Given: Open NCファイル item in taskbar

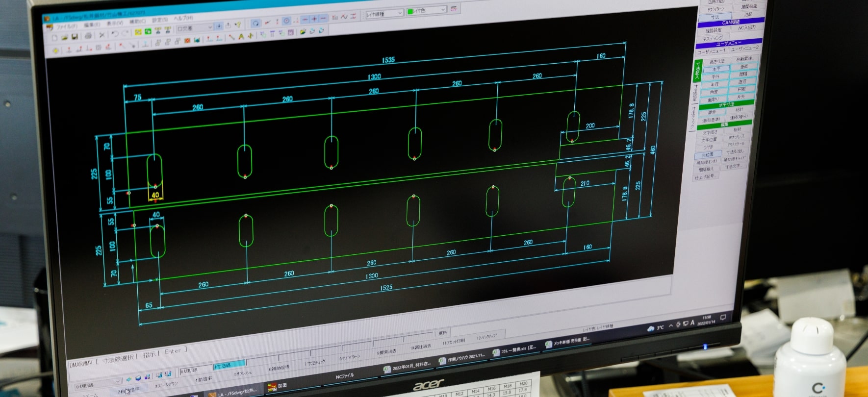Looking at the screenshot, I should (345, 376).
